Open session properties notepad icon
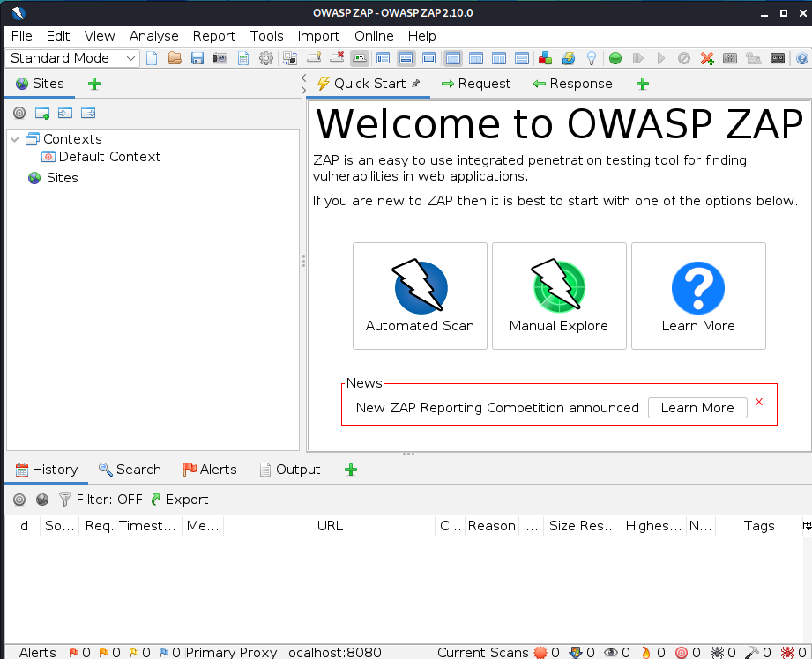812x659 pixels. (x=242, y=58)
